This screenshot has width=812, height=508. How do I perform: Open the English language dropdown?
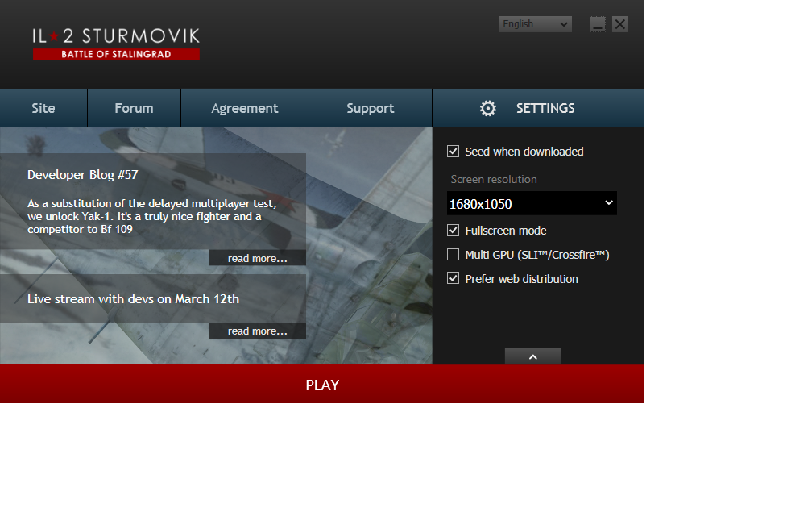tap(536, 24)
